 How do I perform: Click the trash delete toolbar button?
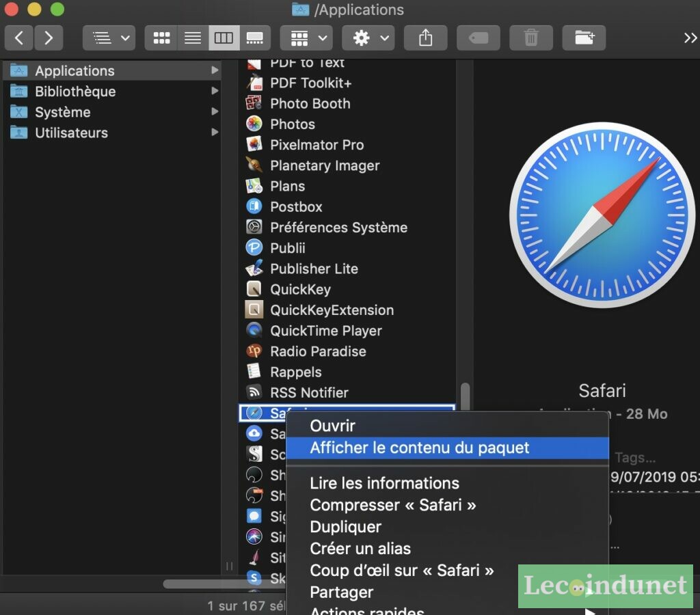pyautogui.click(x=530, y=38)
